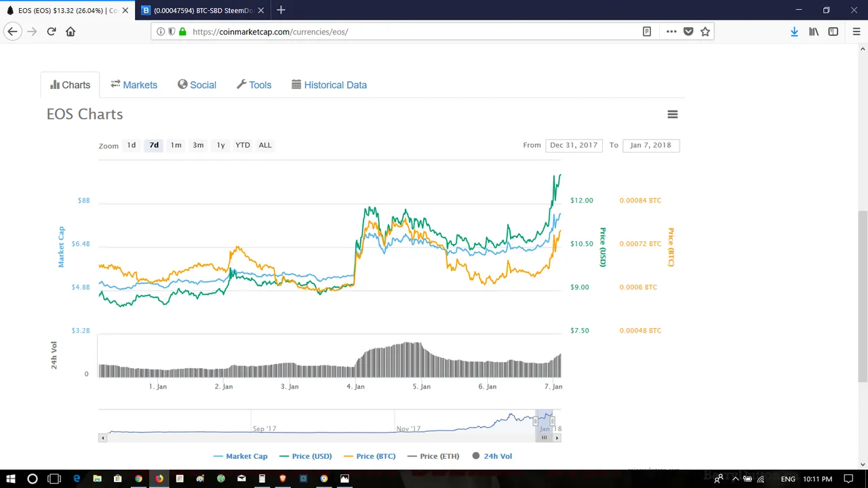The height and width of the screenshot is (488, 868).
Task: Open the Tools tab
Action: tap(254, 85)
